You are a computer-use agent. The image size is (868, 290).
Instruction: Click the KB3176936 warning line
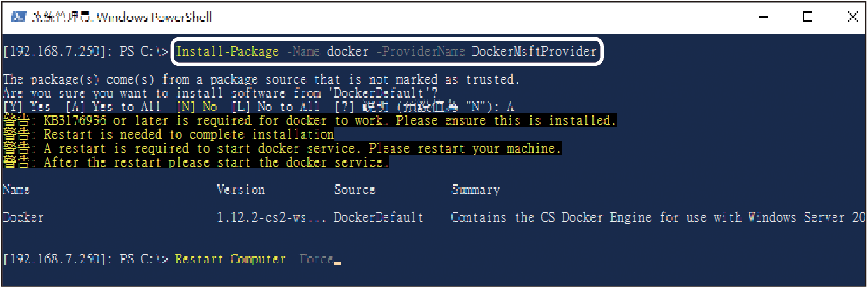309,120
